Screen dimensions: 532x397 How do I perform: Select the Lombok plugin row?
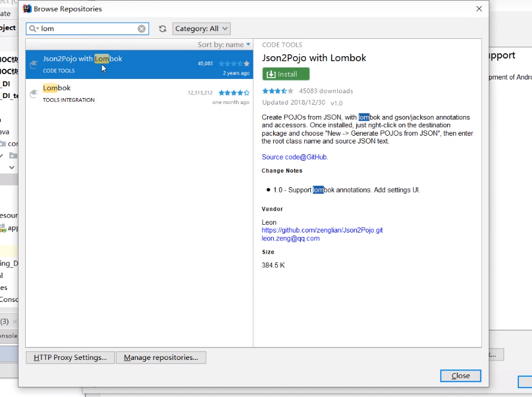pyautogui.click(x=139, y=94)
